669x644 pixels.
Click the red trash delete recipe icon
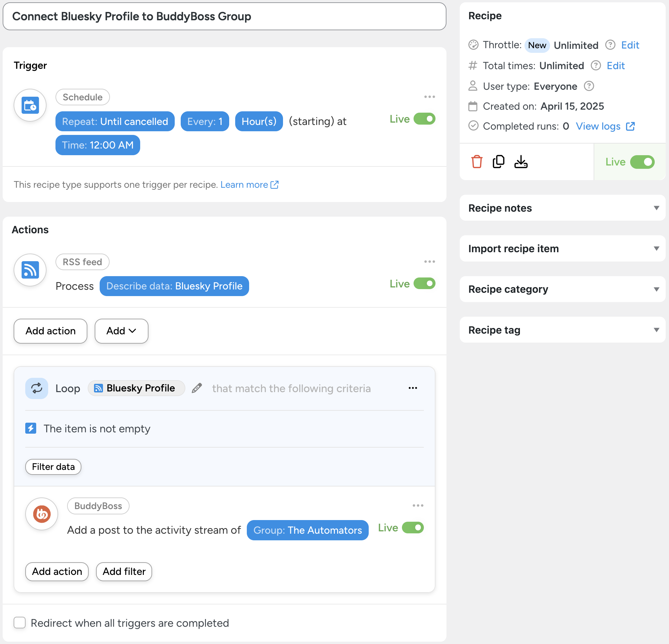pyautogui.click(x=476, y=161)
